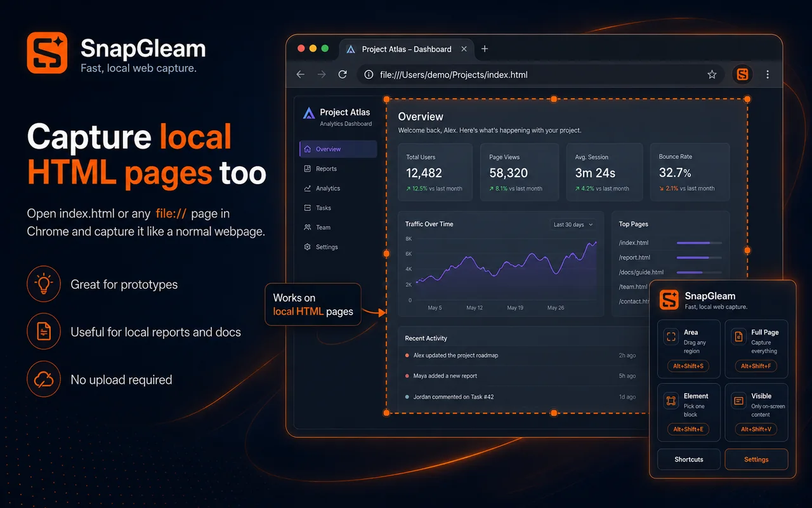Click the browser back arrow
The width and height of the screenshot is (812, 508).
(301, 74)
